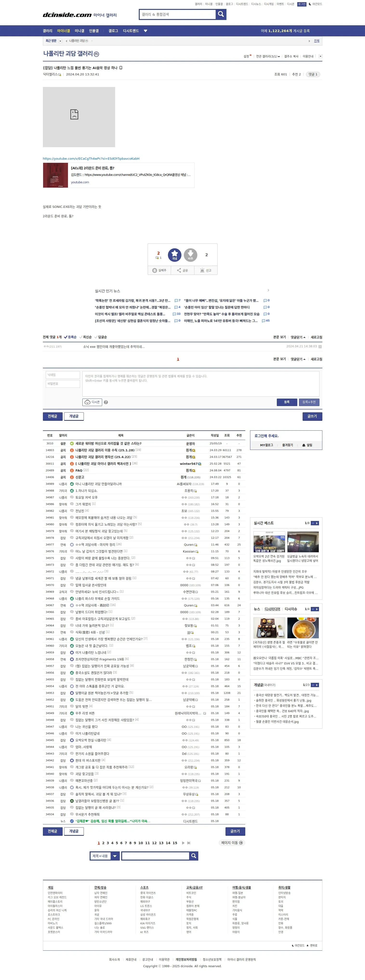Image resolution: width=365 pixels, height=980 pixels.
Task: Collapse comments via upper 댓글닫기
Action: coord(298,337)
